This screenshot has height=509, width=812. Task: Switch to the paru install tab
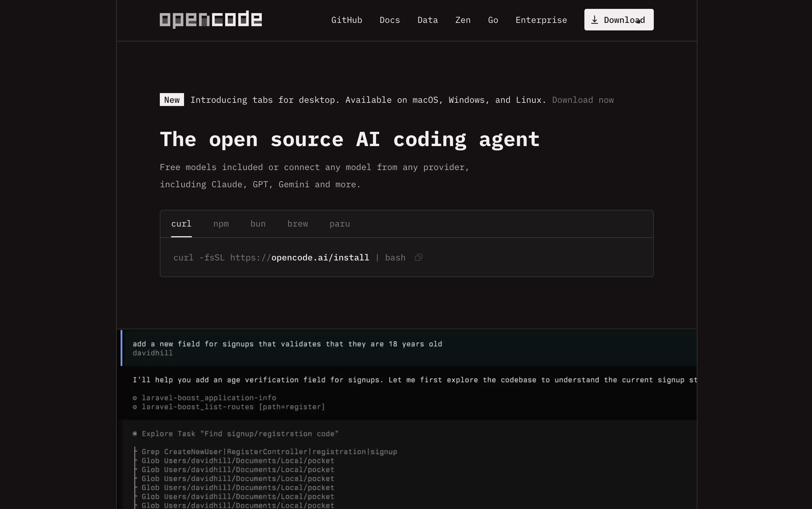click(340, 224)
